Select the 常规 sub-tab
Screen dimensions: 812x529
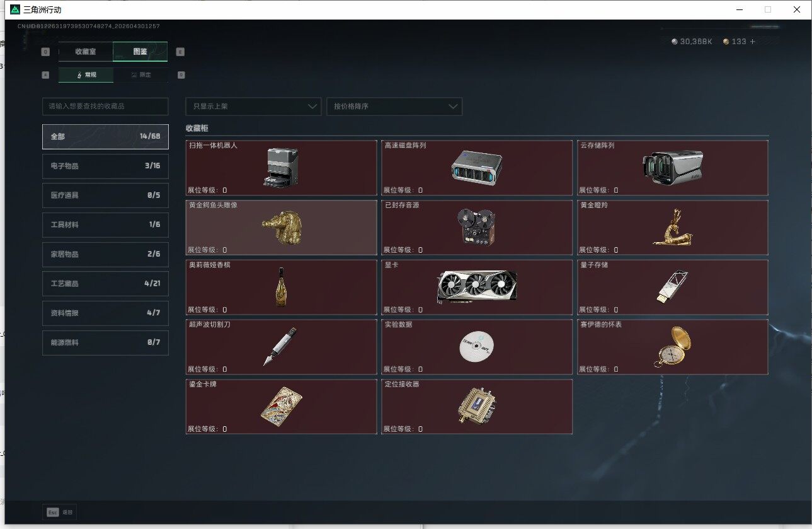point(86,75)
